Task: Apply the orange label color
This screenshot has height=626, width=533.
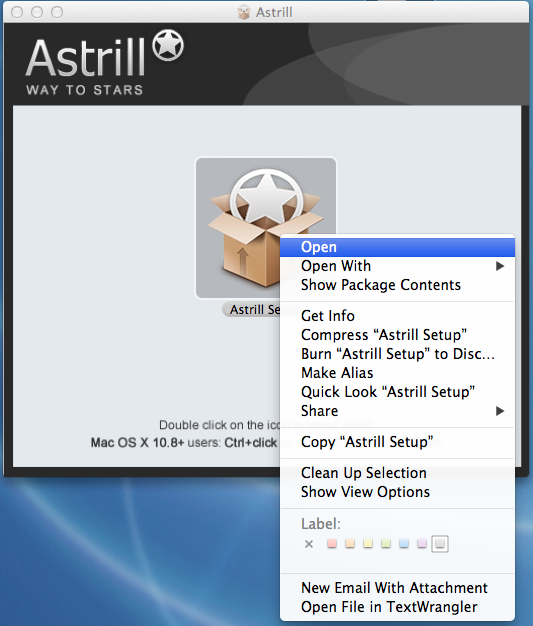Action: coord(350,544)
